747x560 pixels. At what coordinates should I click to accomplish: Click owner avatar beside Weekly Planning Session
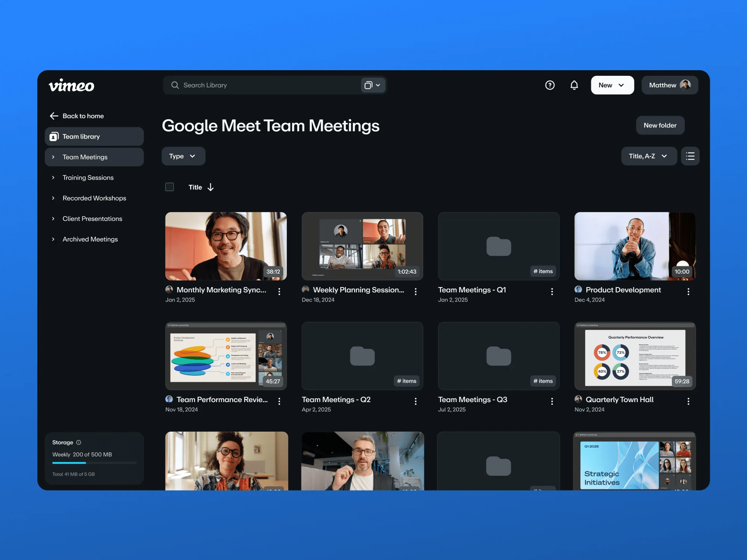click(305, 289)
